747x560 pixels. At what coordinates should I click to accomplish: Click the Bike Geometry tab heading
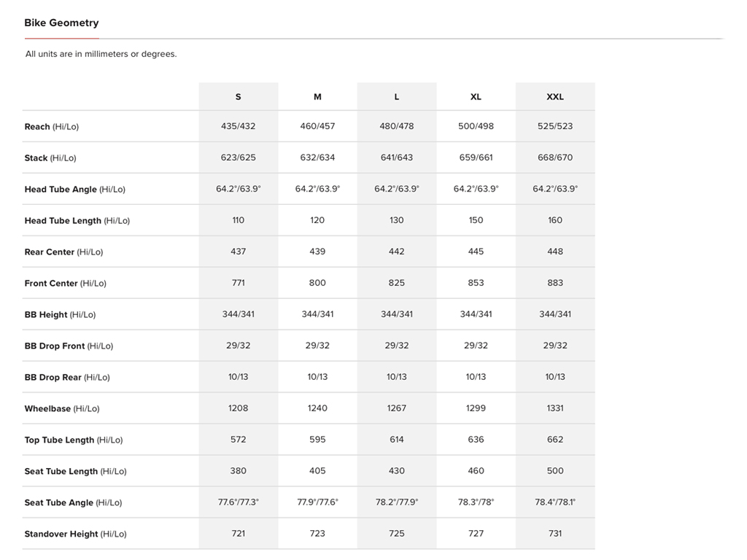coord(61,23)
